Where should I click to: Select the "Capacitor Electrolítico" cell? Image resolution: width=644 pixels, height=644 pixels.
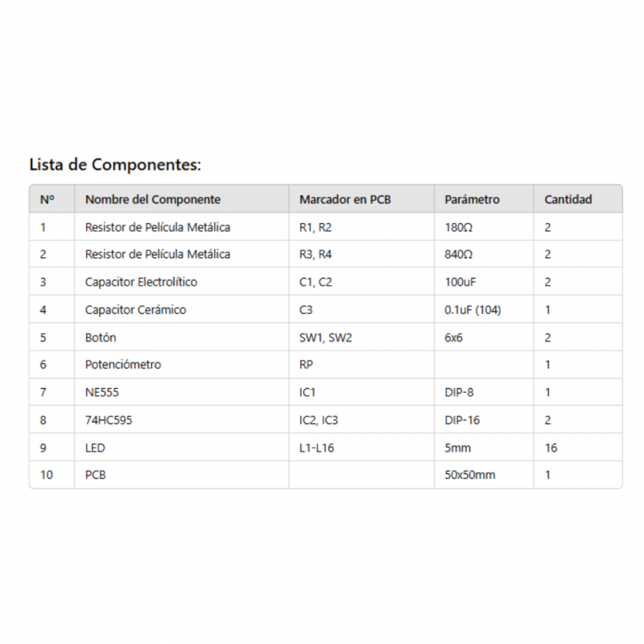(x=141, y=283)
